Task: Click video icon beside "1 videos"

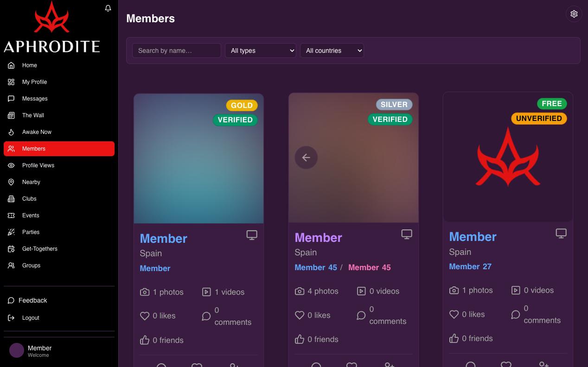Action: (x=206, y=292)
